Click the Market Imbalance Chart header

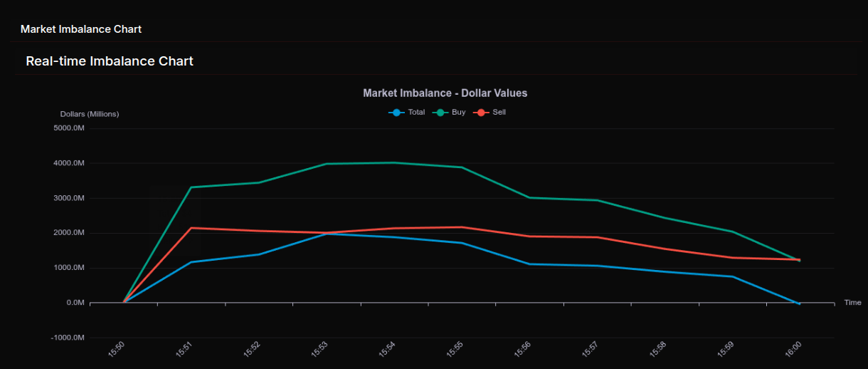click(81, 29)
